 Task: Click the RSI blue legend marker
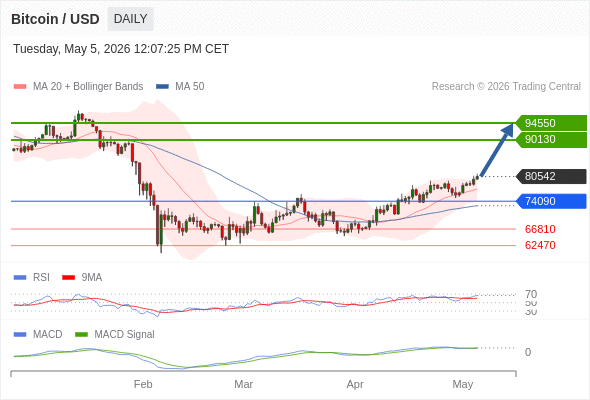[20, 278]
